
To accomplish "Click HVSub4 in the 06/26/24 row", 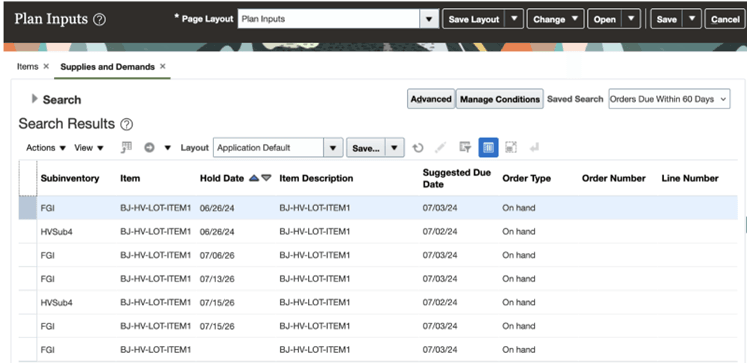I will [x=57, y=232].
